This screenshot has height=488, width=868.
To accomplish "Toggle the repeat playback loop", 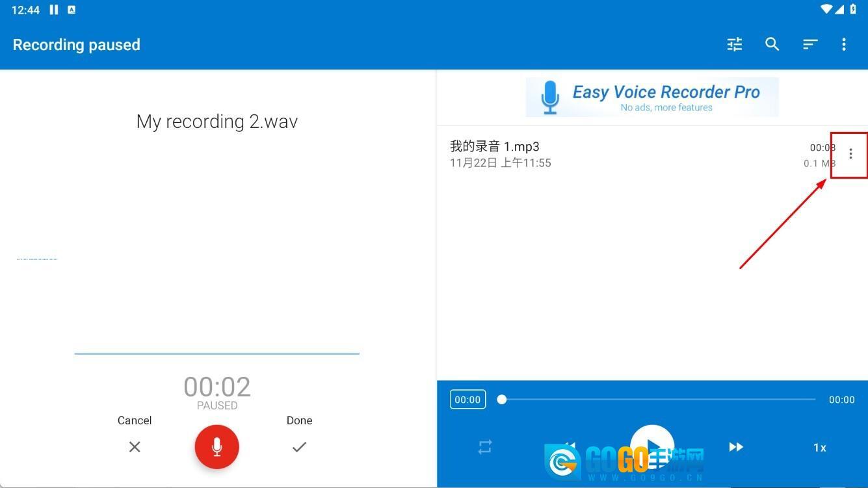I will [485, 447].
